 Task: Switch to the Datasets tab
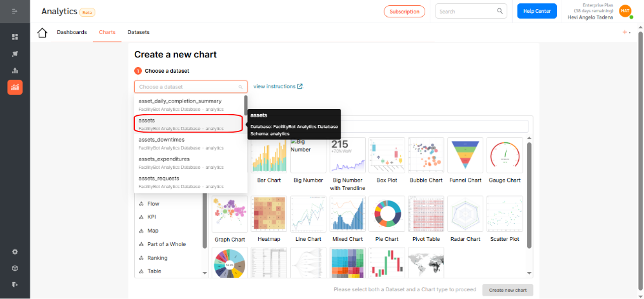138,32
